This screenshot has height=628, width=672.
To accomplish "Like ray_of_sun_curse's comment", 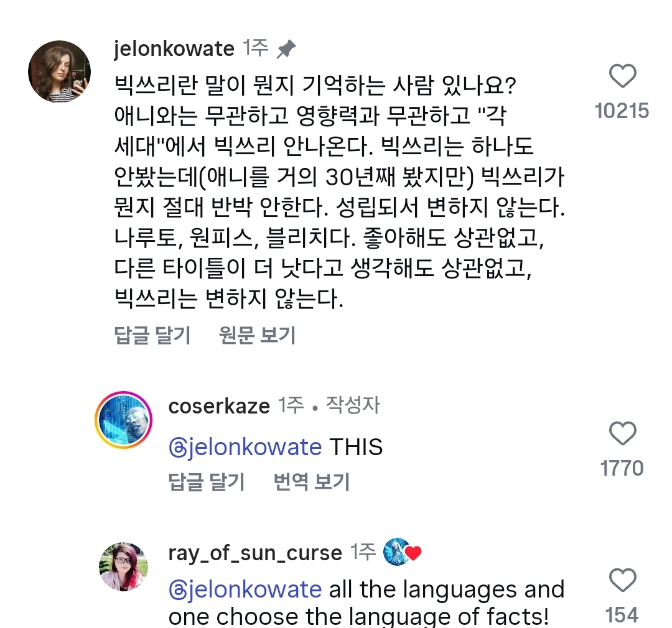I will (x=622, y=581).
